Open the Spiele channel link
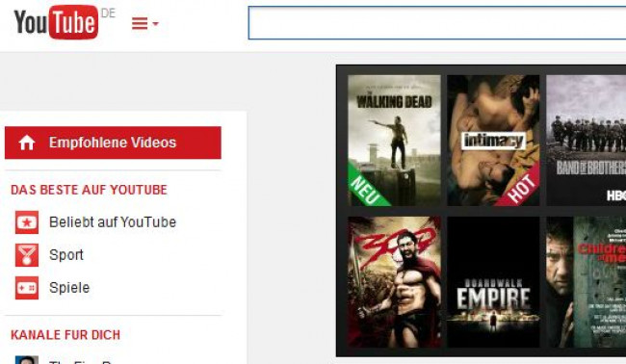The height and width of the screenshot is (364, 626). (x=69, y=288)
